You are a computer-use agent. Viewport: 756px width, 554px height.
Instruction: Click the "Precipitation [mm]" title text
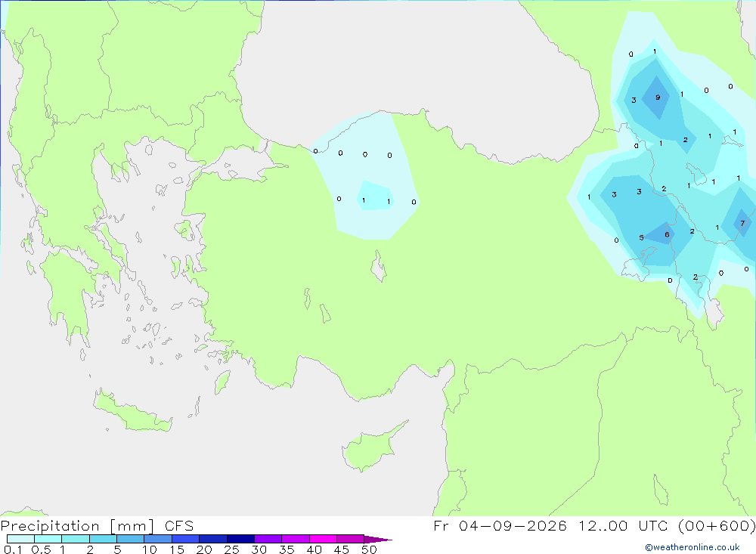[x=78, y=526]
